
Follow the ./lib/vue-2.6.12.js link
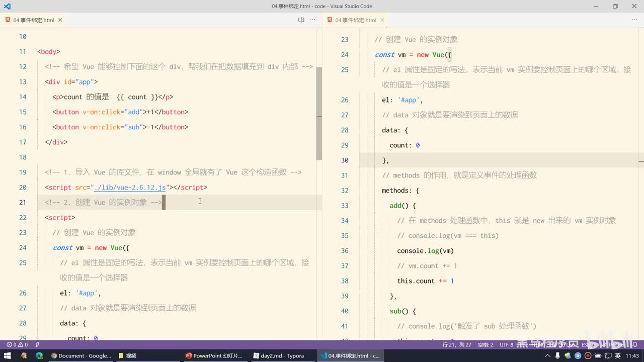[x=130, y=187]
